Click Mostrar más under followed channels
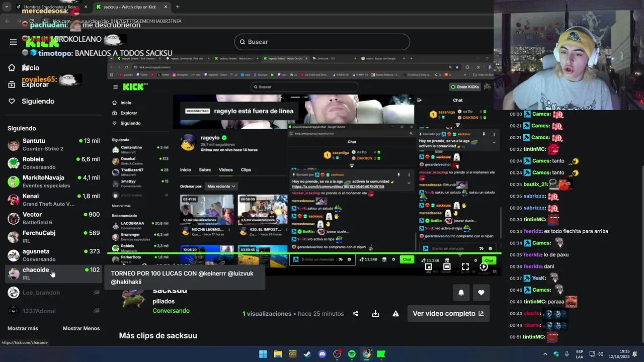Image resolution: width=644 pixels, height=362 pixels. tap(23, 328)
